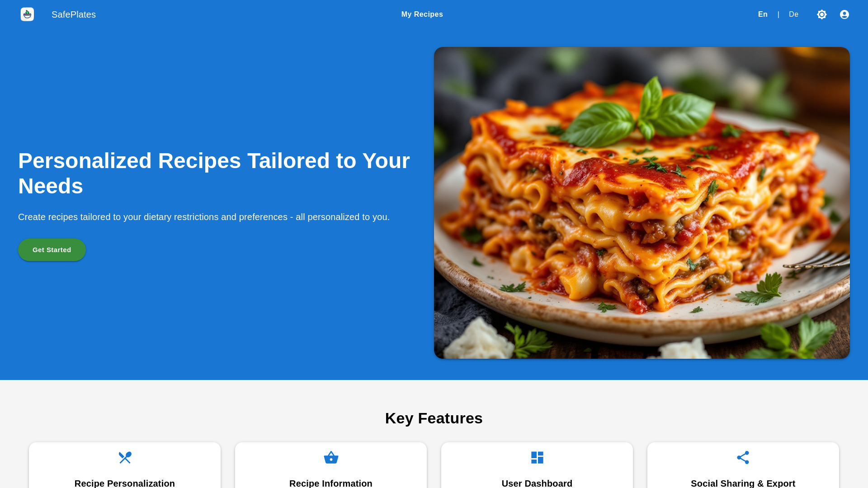Viewport: 868px width, 488px height.
Task: Click the En language selector option
Action: [x=763, y=14]
